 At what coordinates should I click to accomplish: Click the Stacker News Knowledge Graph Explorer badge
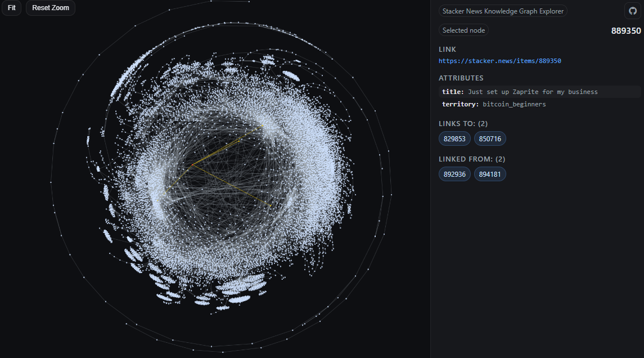[x=503, y=11]
